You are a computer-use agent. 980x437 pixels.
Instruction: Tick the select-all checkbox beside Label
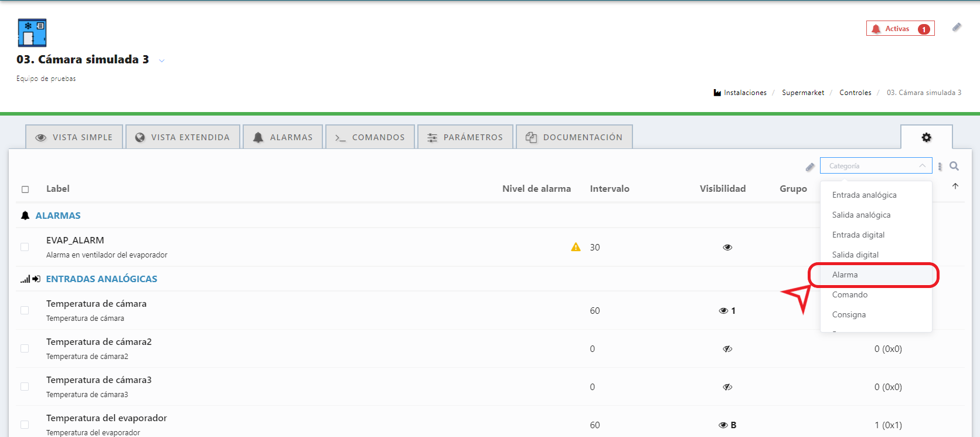[25, 189]
